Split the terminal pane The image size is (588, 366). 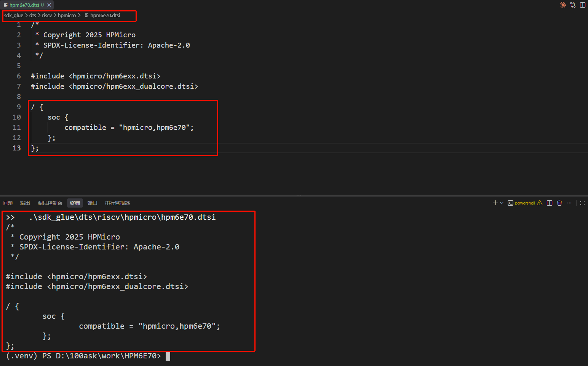coord(550,203)
